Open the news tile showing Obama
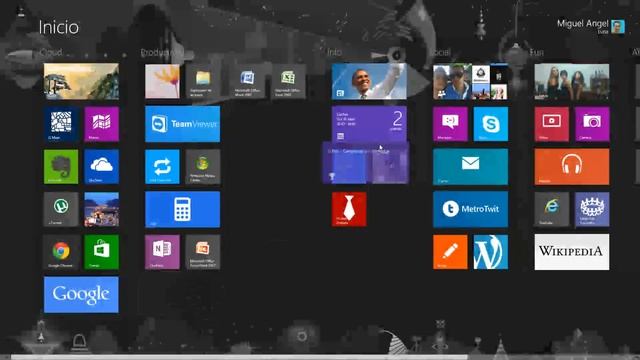640x360 pixels. 369,81
